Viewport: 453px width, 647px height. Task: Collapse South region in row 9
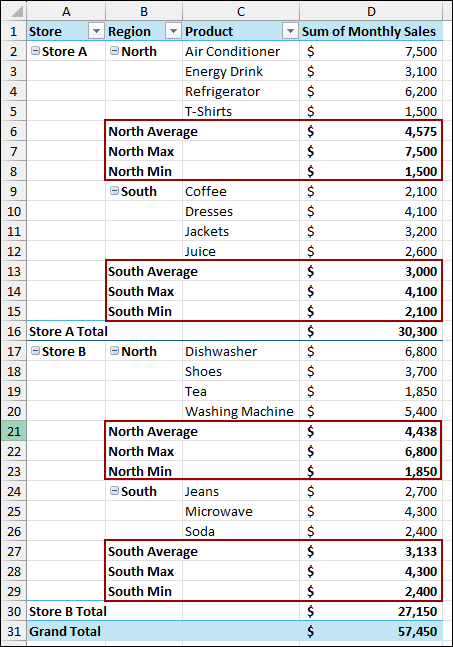click(x=114, y=191)
